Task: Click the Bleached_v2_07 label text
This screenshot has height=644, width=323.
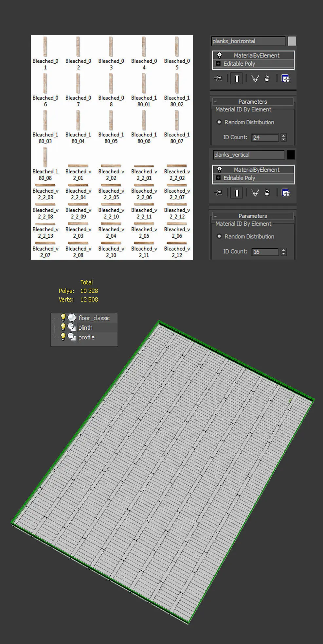Action: click(45, 252)
